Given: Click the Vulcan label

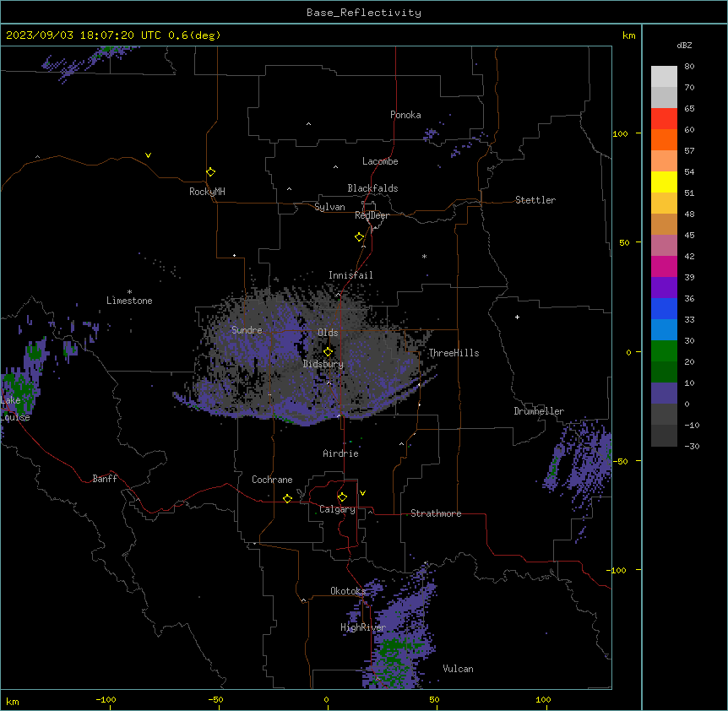Looking at the screenshot, I should coord(458,669).
